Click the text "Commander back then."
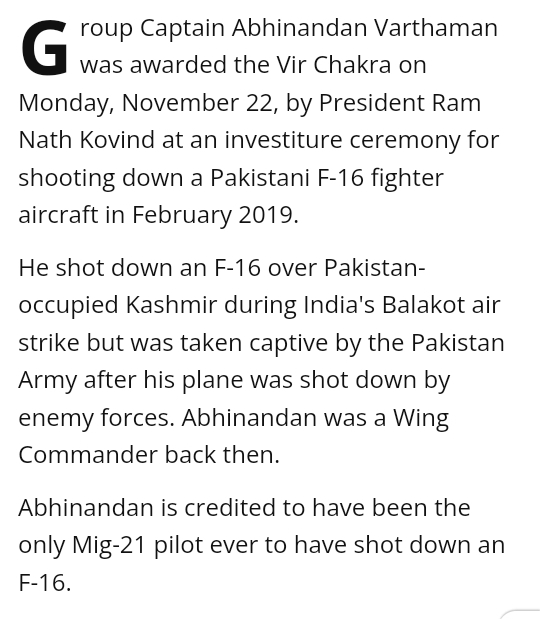Screen dimensions: 540x619 (149, 454)
